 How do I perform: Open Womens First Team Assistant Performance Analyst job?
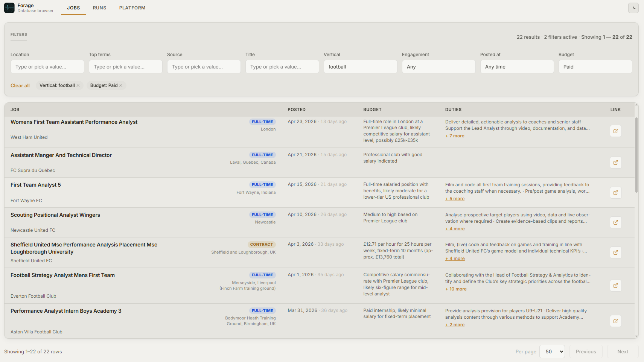74,122
